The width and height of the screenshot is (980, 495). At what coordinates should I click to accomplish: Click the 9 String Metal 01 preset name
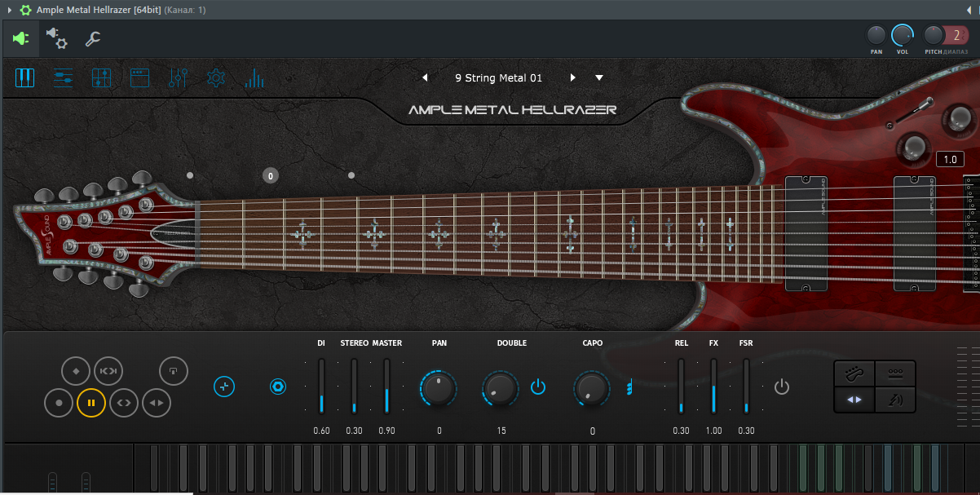498,78
